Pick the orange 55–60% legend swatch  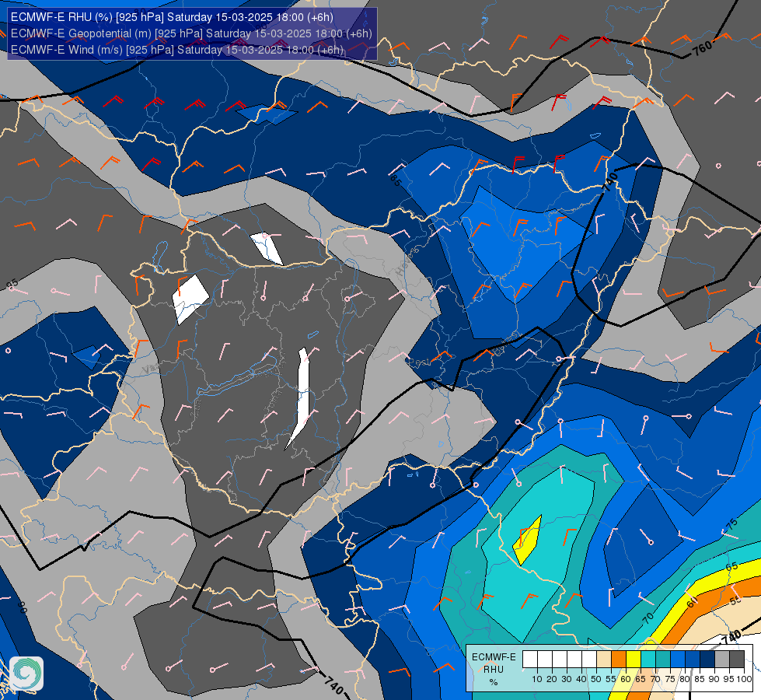pos(619,659)
